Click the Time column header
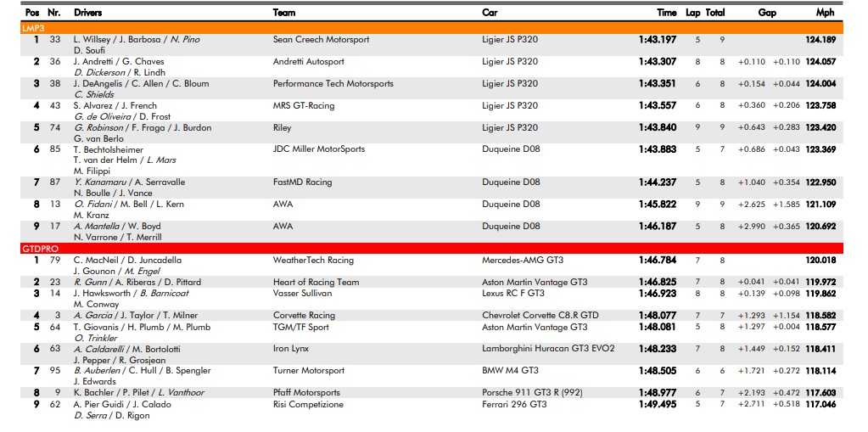 point(666,13)
